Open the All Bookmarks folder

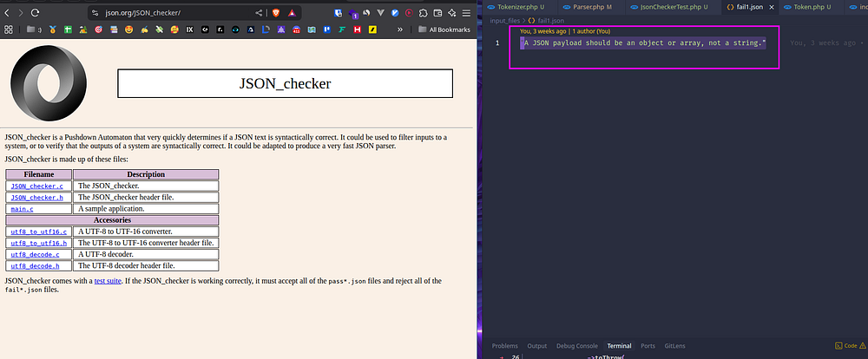[444, 29]
